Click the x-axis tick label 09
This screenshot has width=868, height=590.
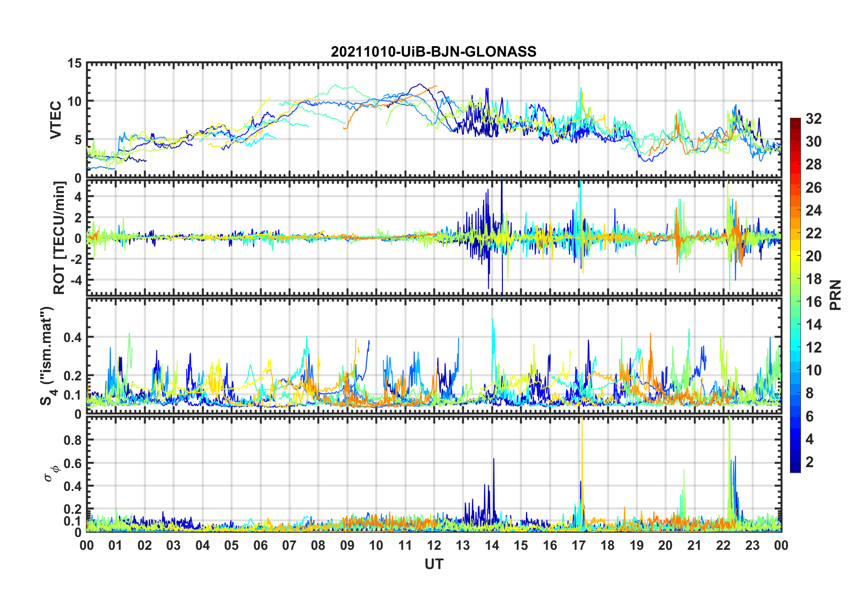click(347, 545)
